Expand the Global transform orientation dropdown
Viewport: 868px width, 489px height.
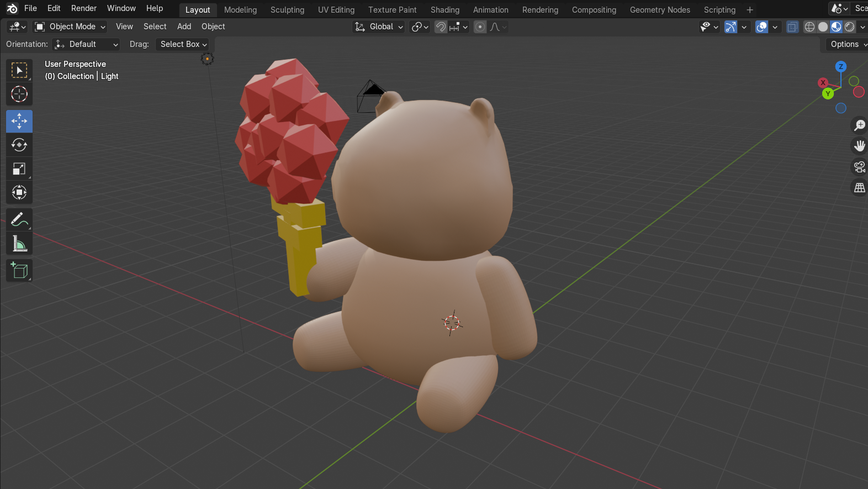(x=379, y=27)
